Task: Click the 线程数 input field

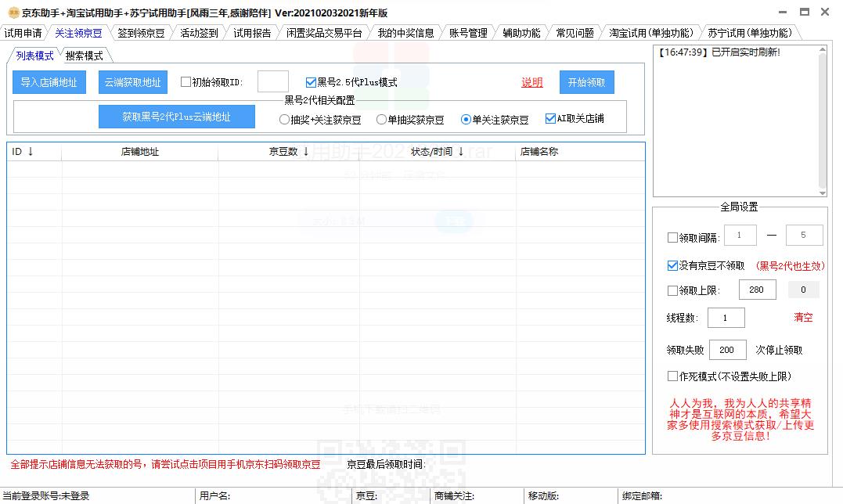Action: click(726, 318)
